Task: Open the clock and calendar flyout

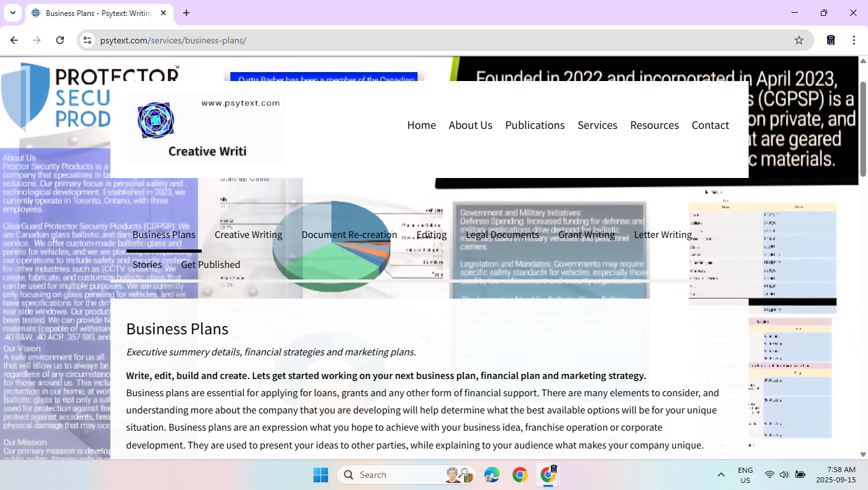Action: [836, 475]
